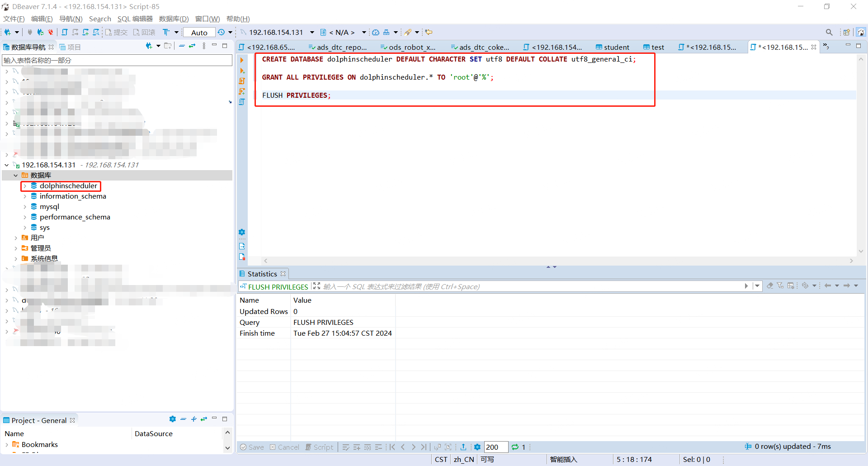The height and width of the screenshot is (466, 868).
Task: Click the table name filter input field
Action: (x=117, y=60)
